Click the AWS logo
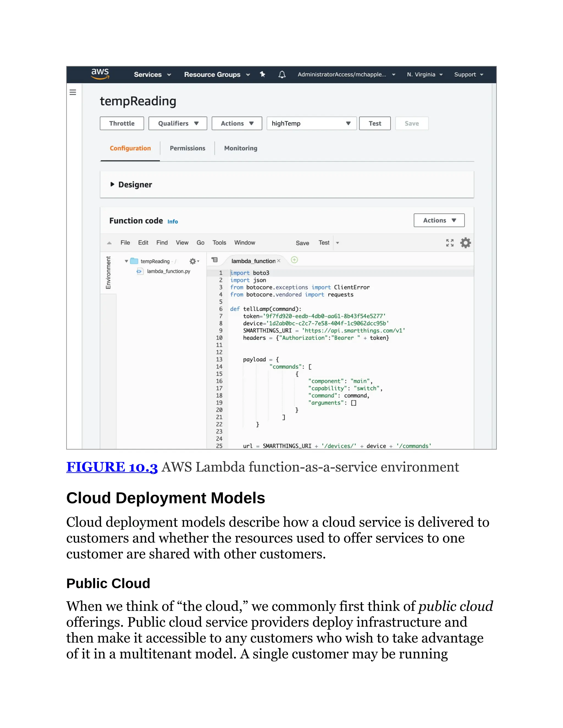This screenshot has width=563, height=728. click(x=100, y=74)
